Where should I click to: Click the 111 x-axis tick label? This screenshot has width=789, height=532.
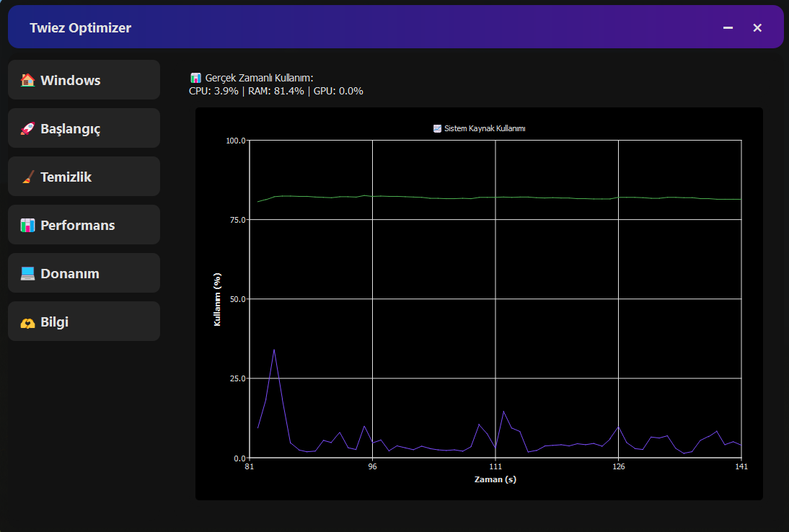coord(495,466)
